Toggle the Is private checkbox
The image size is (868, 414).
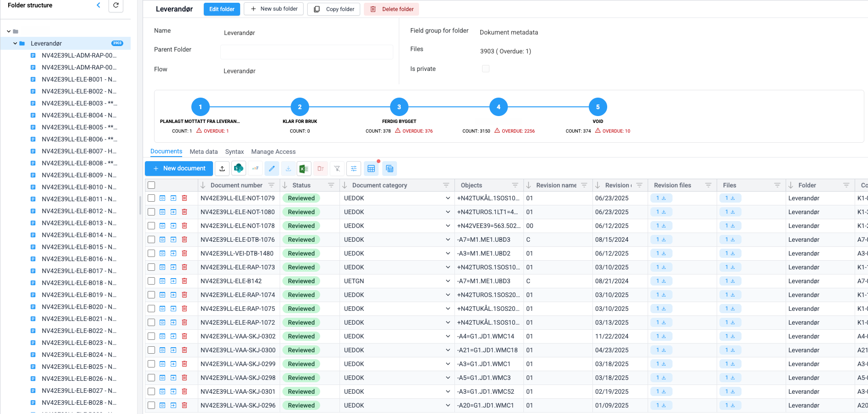pyautogui.click(x=486, y=69)
